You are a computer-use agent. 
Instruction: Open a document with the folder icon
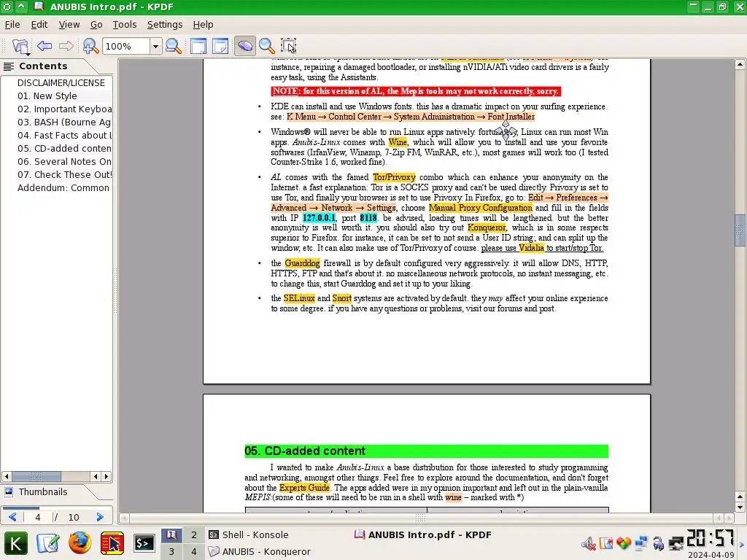[21, 46]
